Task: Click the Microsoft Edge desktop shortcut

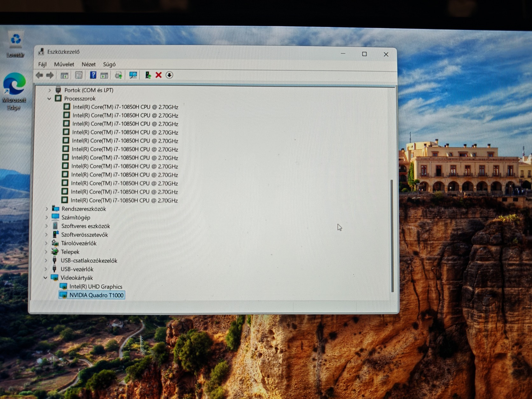Action: coord(14,91)
